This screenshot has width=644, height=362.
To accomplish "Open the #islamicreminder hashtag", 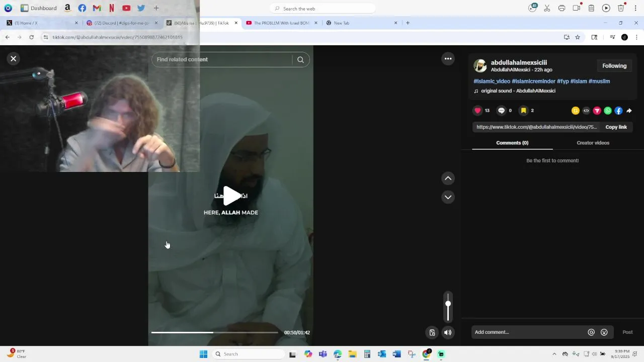I will click(x=533, y=81).
